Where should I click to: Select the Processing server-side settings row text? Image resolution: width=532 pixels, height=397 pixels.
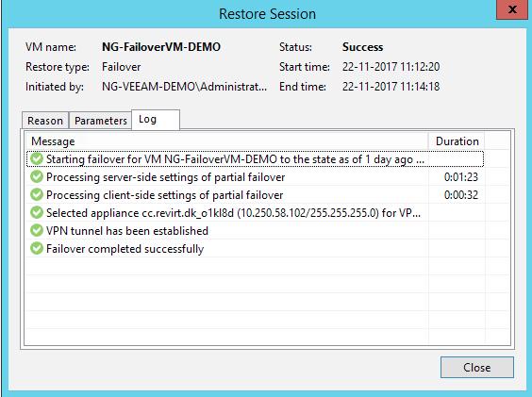click(166, 177)
